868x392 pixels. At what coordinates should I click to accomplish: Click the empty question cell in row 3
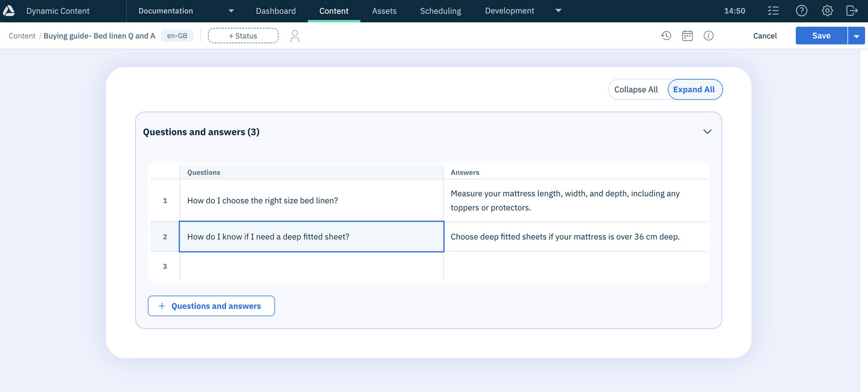pos(311,266)
